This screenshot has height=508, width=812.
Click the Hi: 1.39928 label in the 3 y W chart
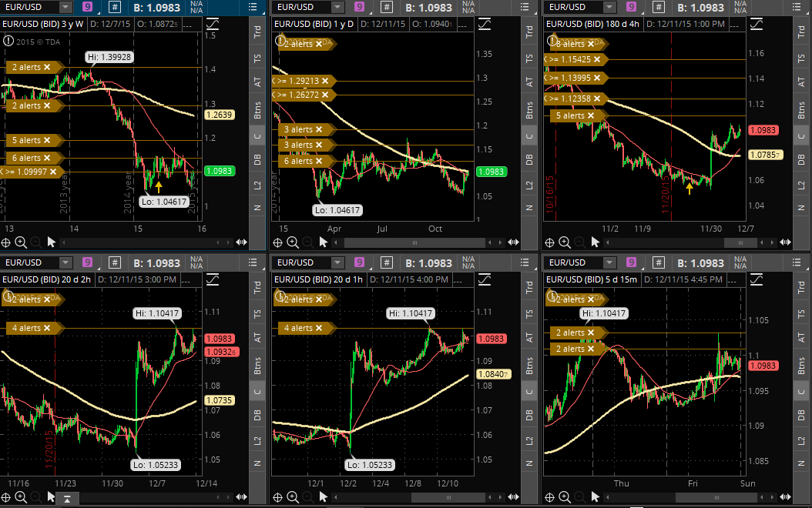click(110, 58)
